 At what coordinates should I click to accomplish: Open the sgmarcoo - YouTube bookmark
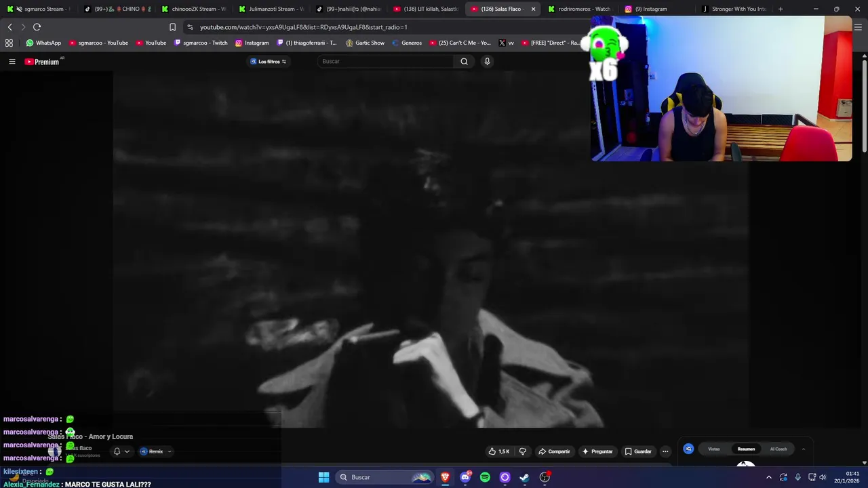pos(98,43)
